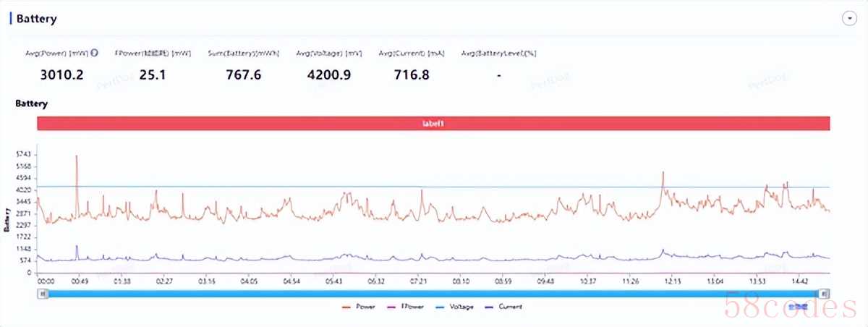The height and width of the screenshot is (327, 868).
Task: Click the middle of the blue range slider bar
Action: point(434,293)
